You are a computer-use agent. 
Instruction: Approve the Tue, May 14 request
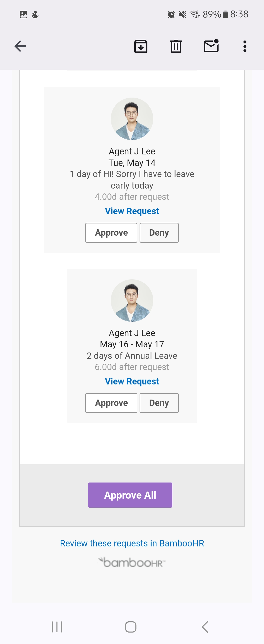(x=111, y=232)
